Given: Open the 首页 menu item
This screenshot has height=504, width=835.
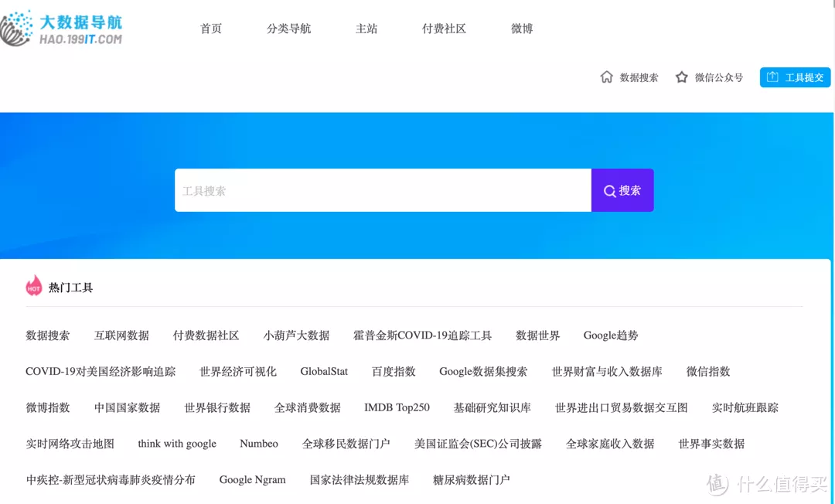Looking at the screenshot, I should (x=211, y=29).
